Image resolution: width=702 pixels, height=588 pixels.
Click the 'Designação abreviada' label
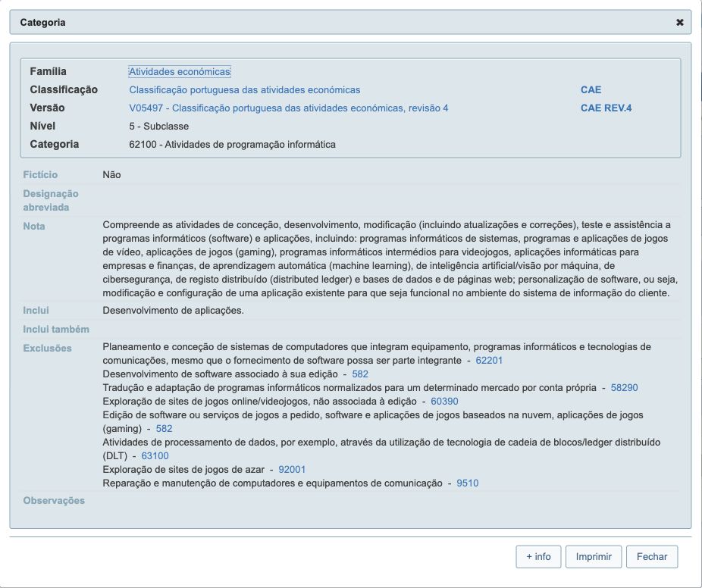[x=51, y=201]
